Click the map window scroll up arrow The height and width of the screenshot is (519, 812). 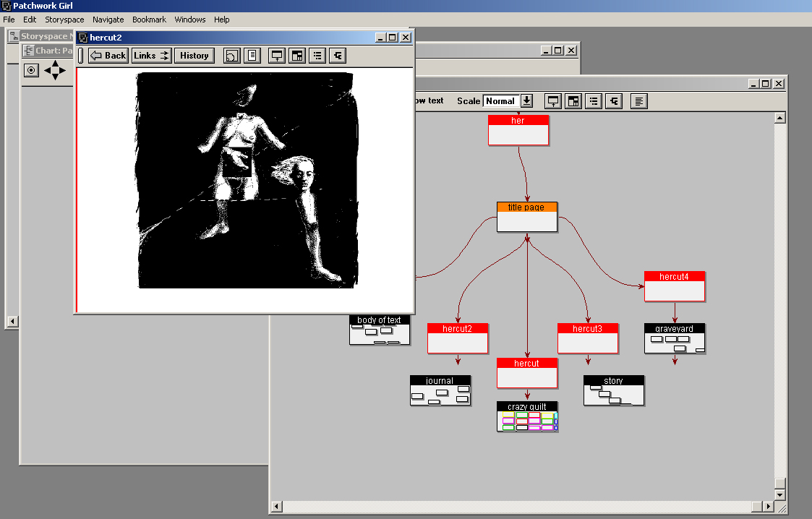pos(780,118)
